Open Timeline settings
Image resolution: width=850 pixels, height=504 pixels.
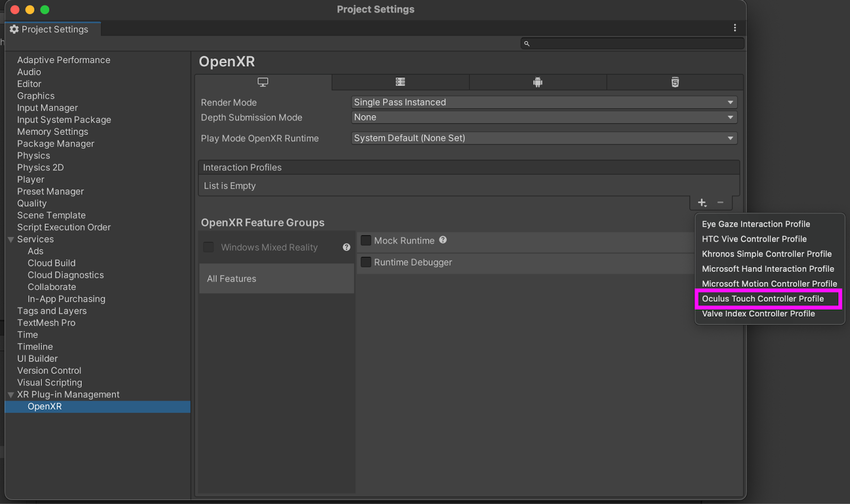[35, 347]
